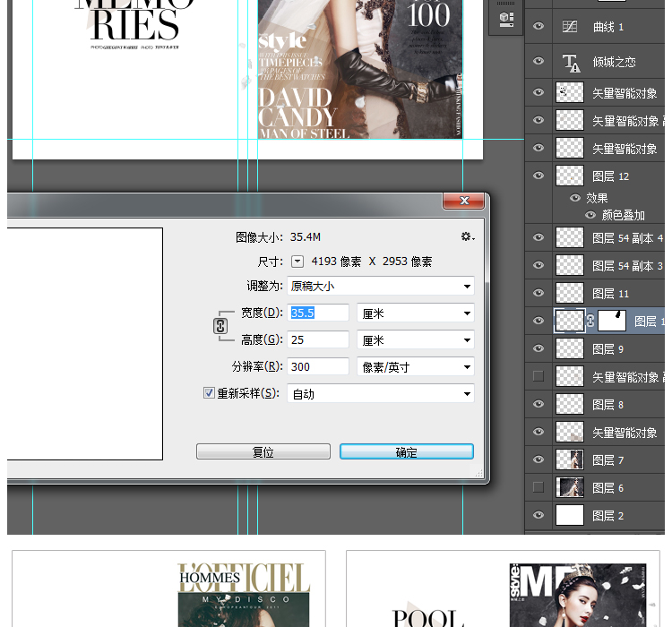Toggle visibility of 颜色叠加 effect

[590, 215]
